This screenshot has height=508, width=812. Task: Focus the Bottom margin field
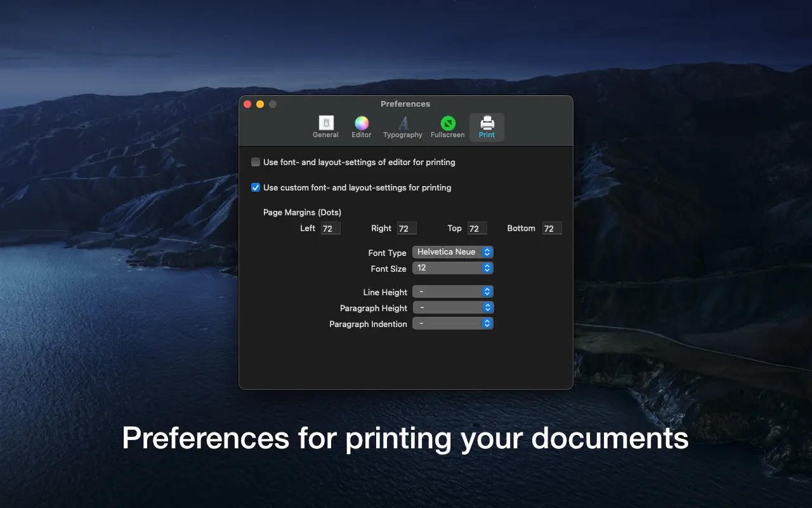pyautogui.click(x=552, y=229)
